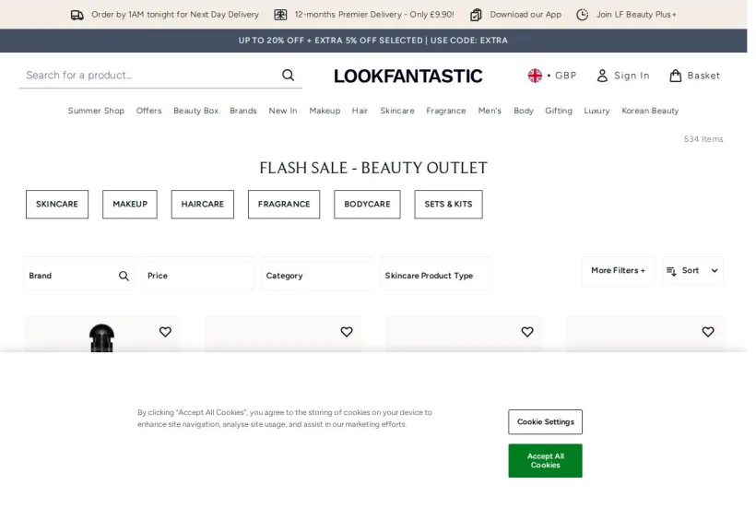Click the Basket bag icon

coord(676,76)
